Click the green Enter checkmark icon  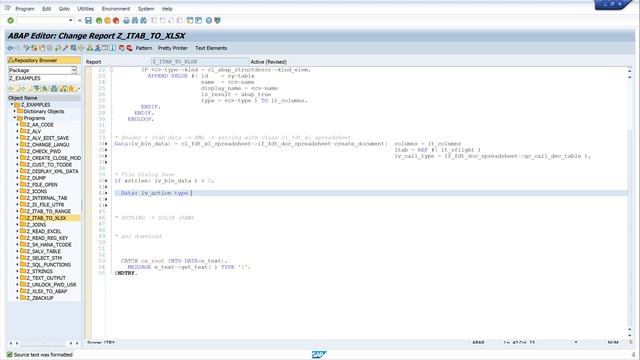pos(11,20)
